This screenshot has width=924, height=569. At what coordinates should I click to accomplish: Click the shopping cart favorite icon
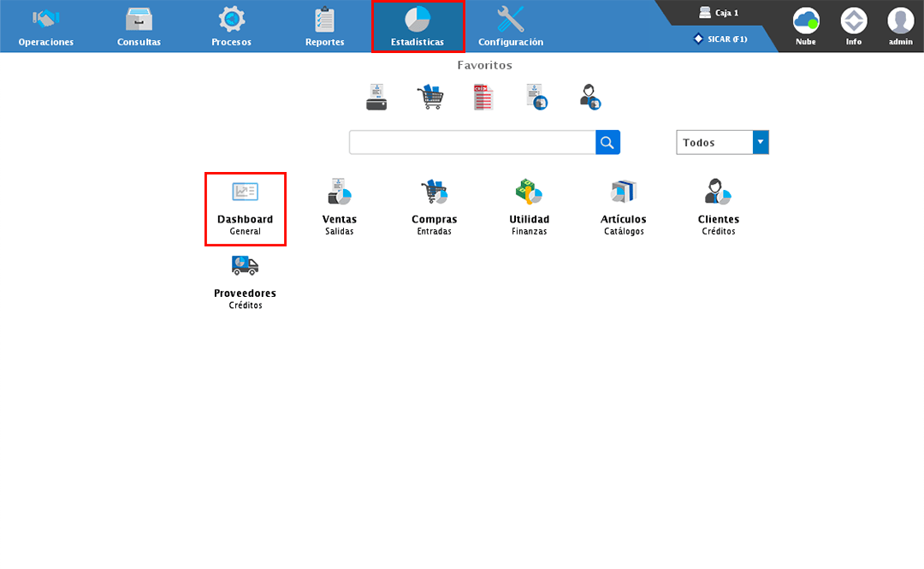[429, 97]
